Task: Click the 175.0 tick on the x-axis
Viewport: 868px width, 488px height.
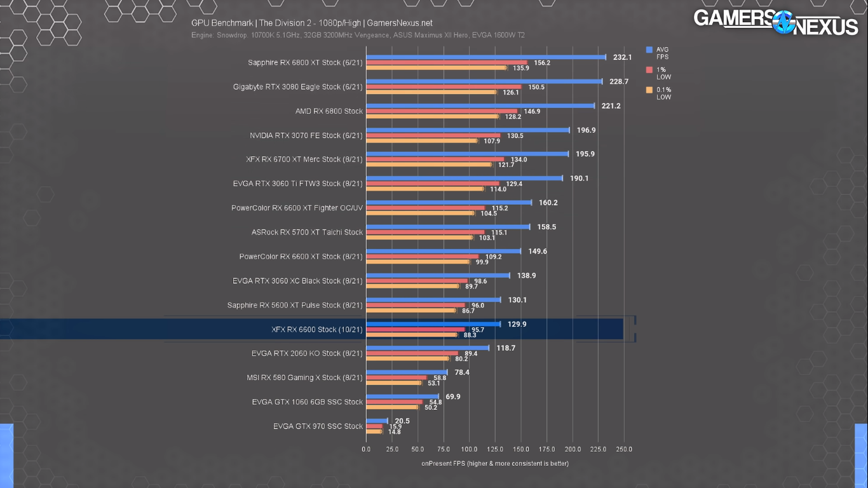Action: (546, 449)
